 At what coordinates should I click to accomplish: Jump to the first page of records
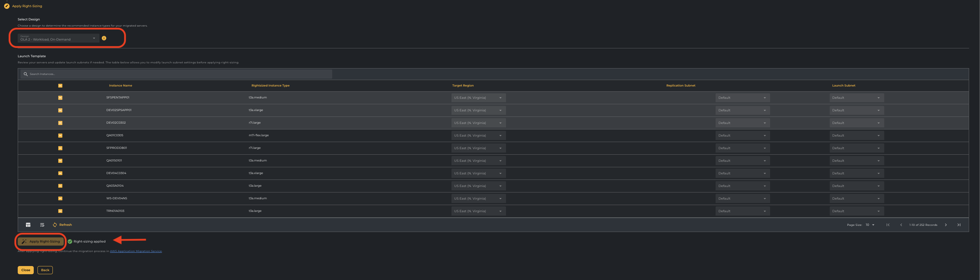888,225
